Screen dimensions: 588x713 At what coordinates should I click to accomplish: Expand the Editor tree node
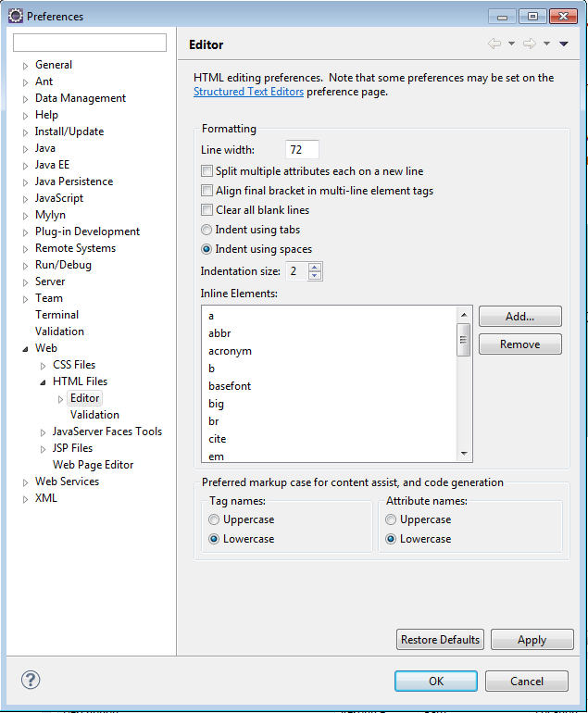60,399
